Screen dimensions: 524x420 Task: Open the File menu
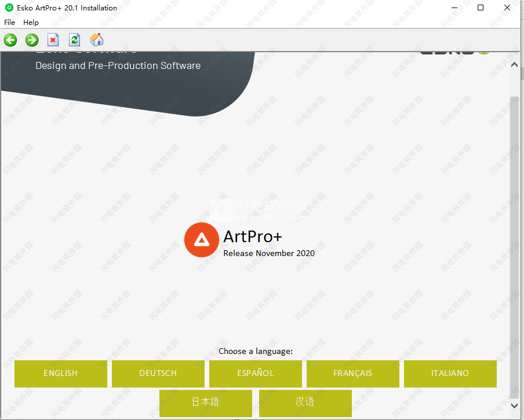tap(9, 23)
